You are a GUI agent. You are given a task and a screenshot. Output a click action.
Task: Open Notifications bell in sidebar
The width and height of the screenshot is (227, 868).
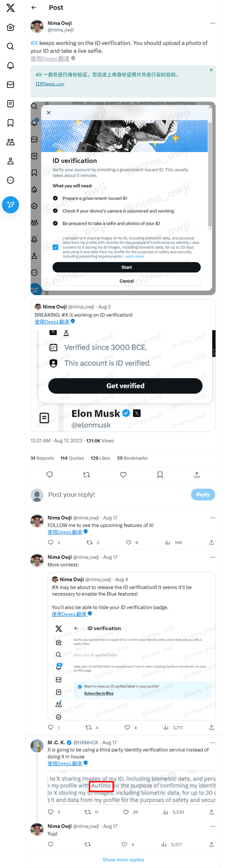[10, 65]
